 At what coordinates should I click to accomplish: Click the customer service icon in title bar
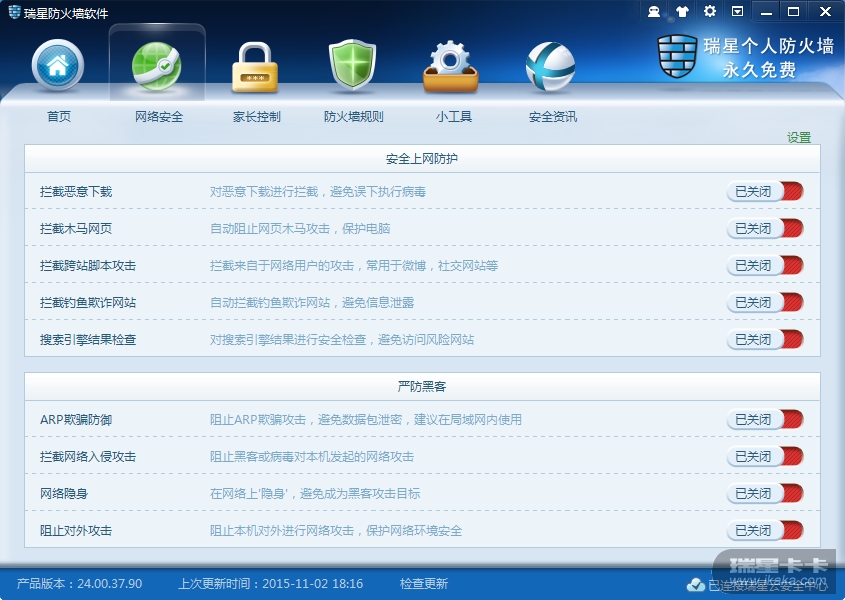[654, 11]
